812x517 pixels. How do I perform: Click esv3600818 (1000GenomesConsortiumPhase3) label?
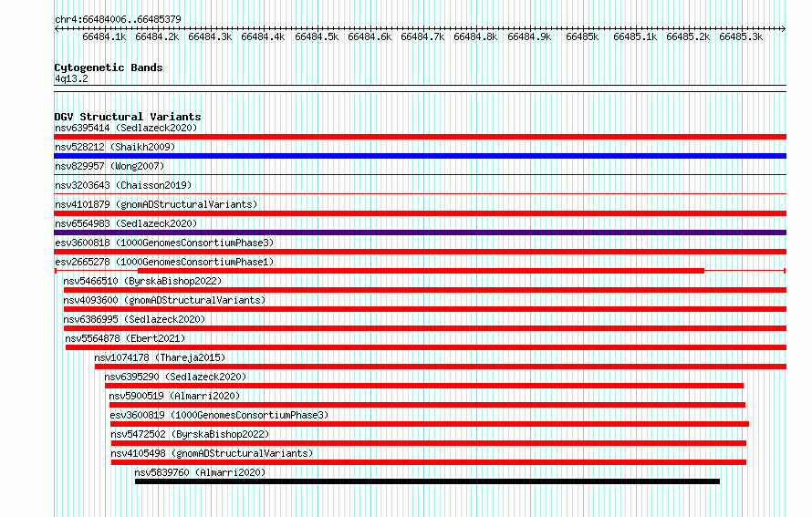point(164,243)
